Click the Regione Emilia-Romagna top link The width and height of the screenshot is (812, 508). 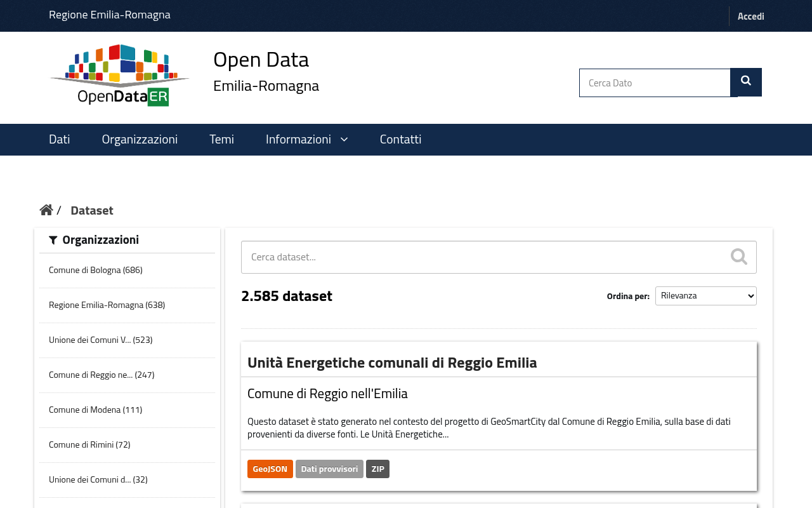pyautogui.click(x=110, y=15)
